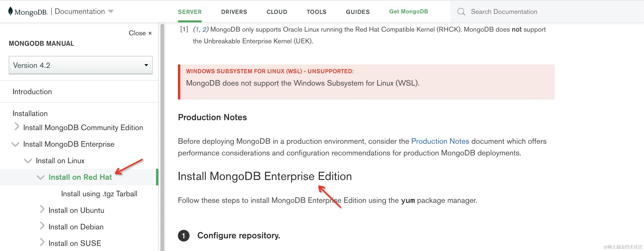The height and width of the screenshot is (251, 644).
Task: Expand Install MongoDB Community Edition chevron
Action: (x=17, y=127)
